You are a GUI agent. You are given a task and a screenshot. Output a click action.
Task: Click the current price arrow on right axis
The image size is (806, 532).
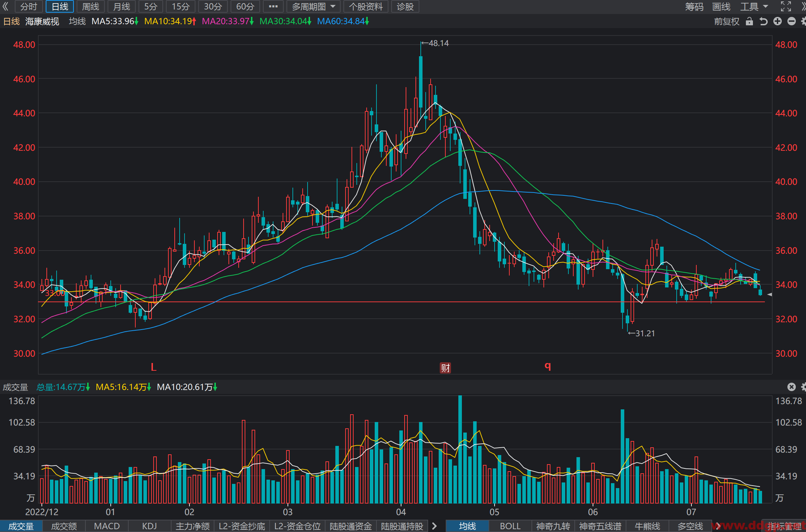coord(769,294)
